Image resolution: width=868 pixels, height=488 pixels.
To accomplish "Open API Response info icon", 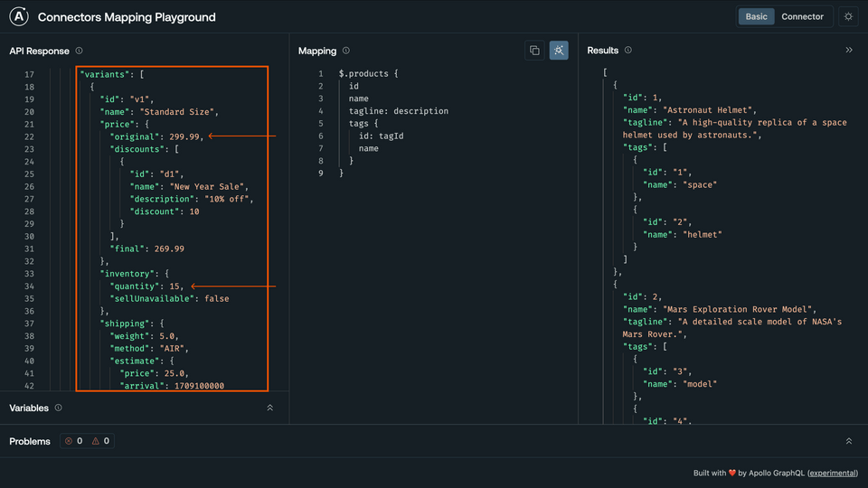I will point(80,51).
